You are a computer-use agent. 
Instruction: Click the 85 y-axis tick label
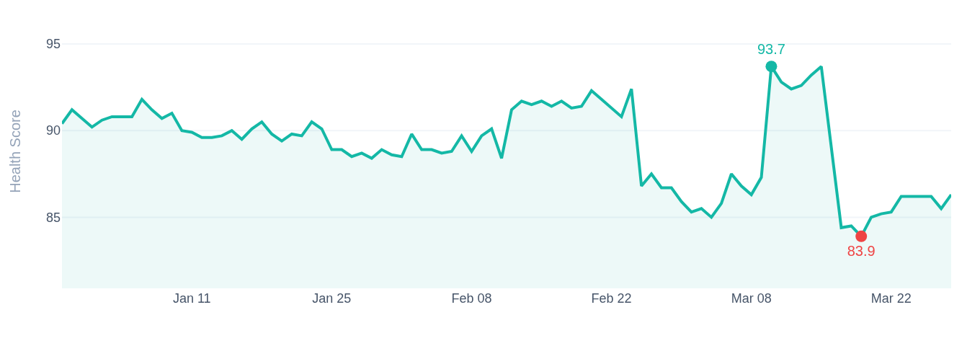[53, 218]
